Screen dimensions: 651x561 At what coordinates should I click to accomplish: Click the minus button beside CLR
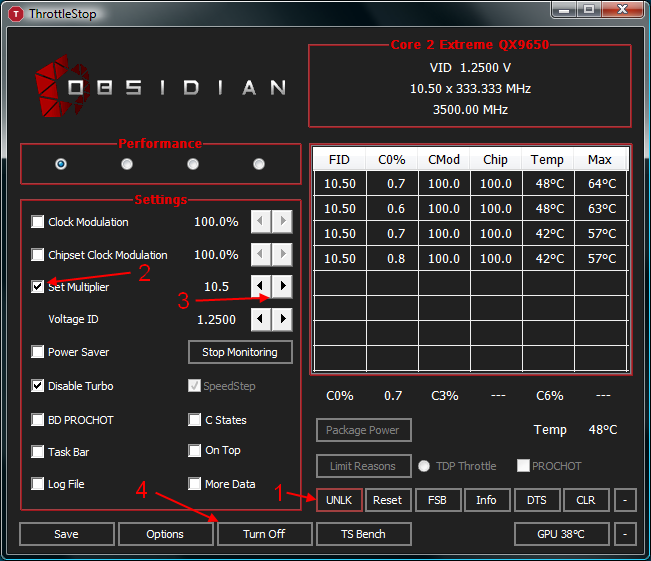click(624, 500)
